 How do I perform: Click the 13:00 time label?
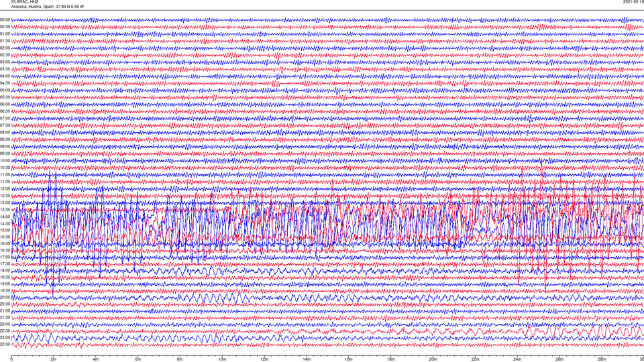[x=5, y=202]
